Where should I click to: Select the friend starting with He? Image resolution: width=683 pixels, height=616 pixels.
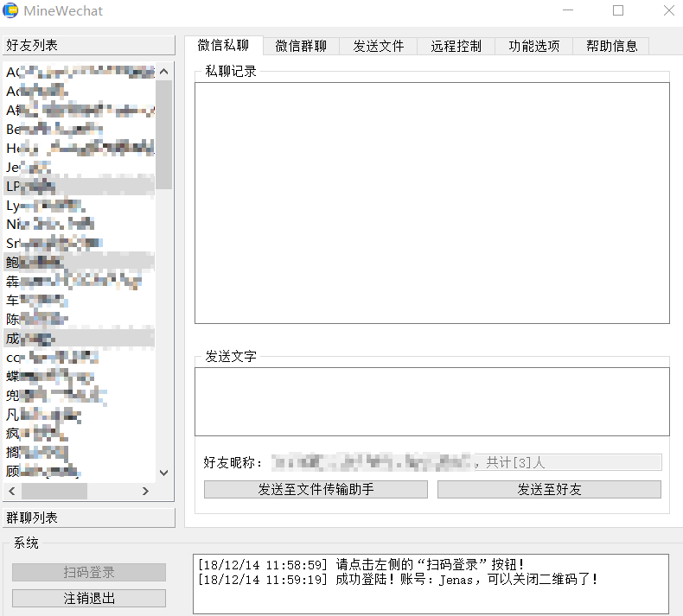[x=80, y=149]
